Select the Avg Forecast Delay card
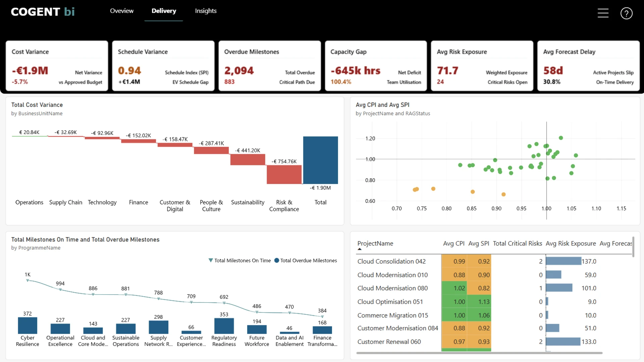The image size is (644, 362). coord(588,66)
